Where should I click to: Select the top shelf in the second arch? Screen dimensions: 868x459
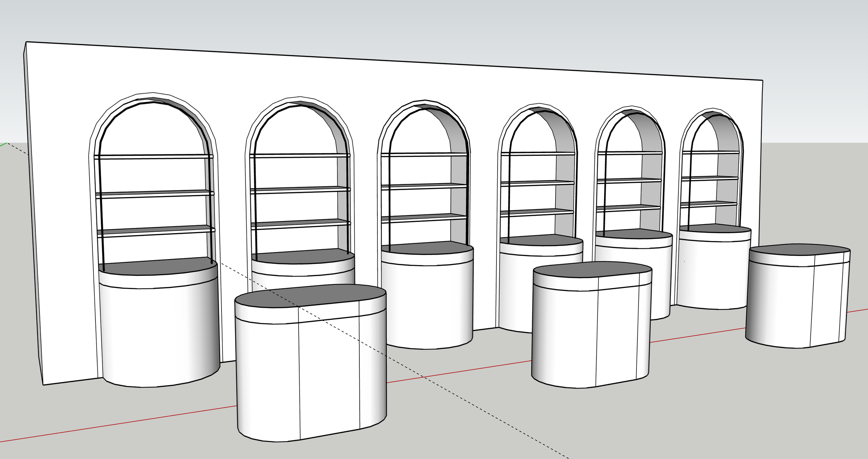pos(299,155)
